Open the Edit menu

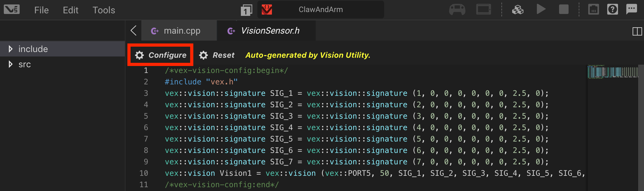point(70,10)
